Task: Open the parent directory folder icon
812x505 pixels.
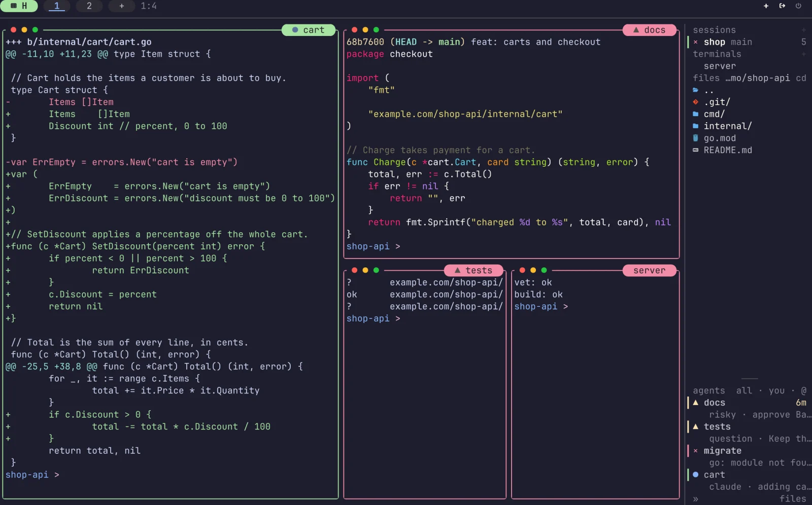Action: click(x=696, y=90)
